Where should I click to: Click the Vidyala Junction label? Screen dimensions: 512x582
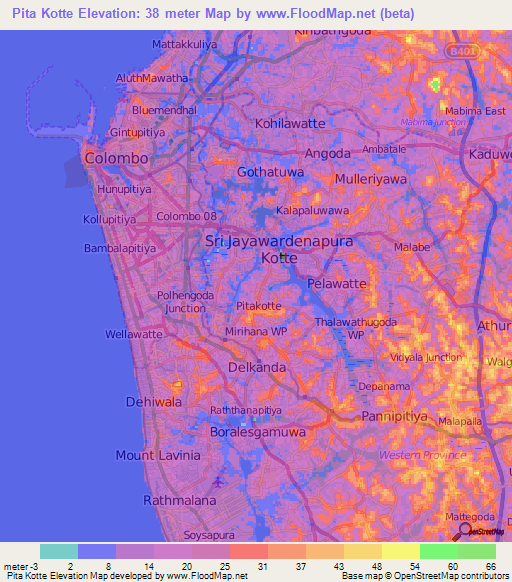point(426,358)
